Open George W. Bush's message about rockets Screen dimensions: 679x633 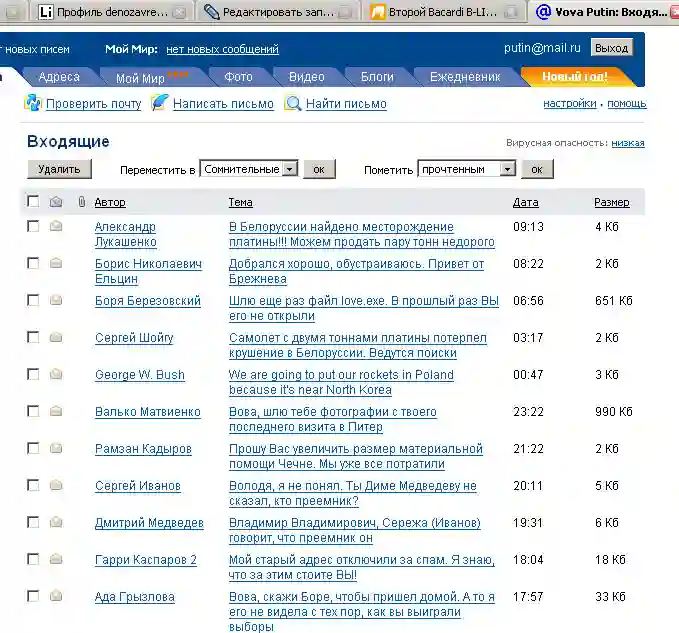(341, 382)
